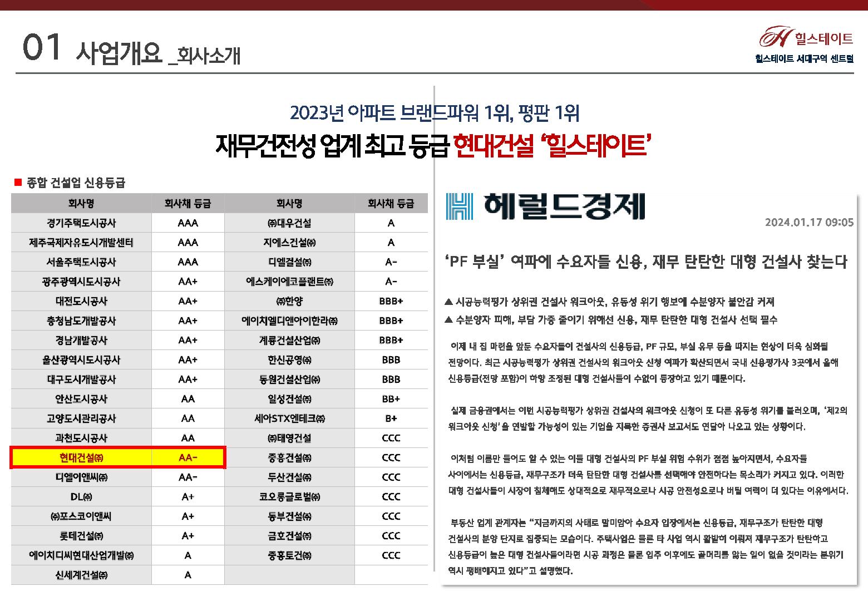868x601 pixels.
Task: Click the 디엘건설㈜ cell
Action: pos(289,262)
